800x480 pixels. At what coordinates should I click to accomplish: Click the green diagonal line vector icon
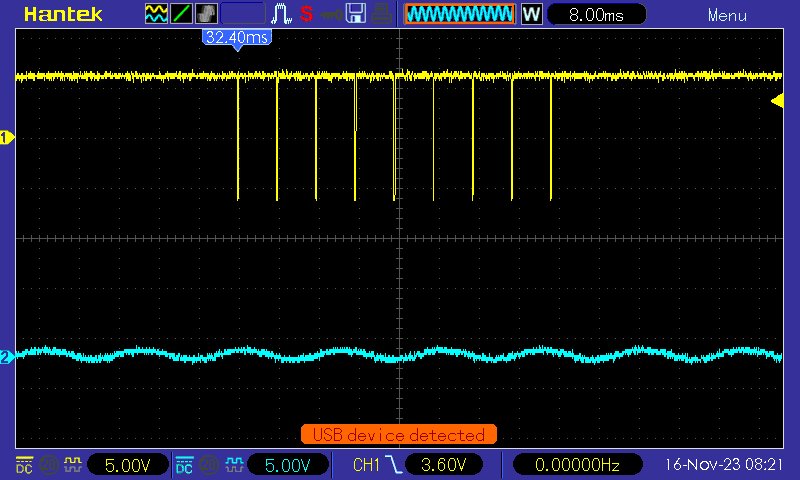[x=181, y=14]
